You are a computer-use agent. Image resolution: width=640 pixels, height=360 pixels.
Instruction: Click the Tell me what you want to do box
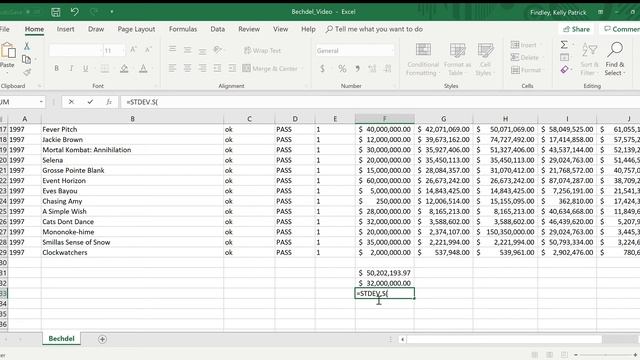pyautogui.click(x=374, y=29)
